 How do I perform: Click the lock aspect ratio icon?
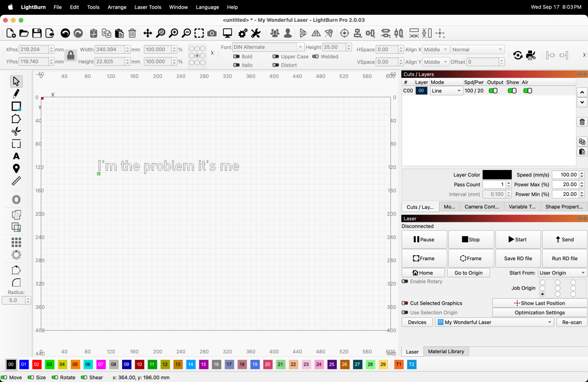tap(71, 56)
